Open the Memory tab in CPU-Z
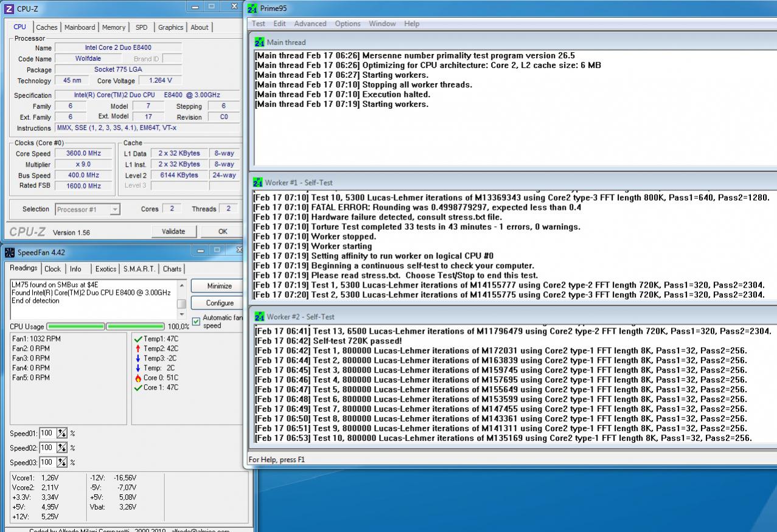The height and width of the screenshot is (532, 777). (114, 27)
